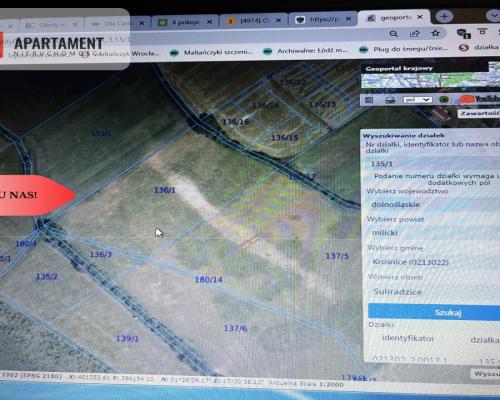This screenshot has height=400, width=500.
Task: Open a new browser tab with plus
Action: click(444, 16)
